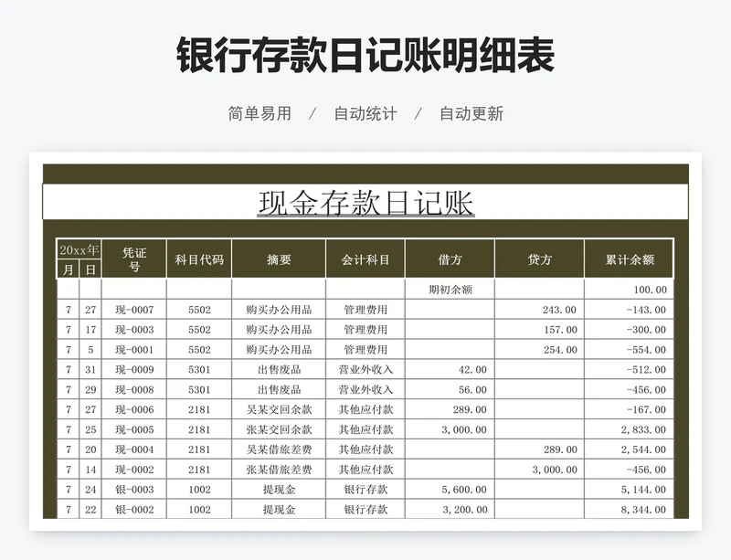
Task: Select balance cell -167.00
Action: 629,409
